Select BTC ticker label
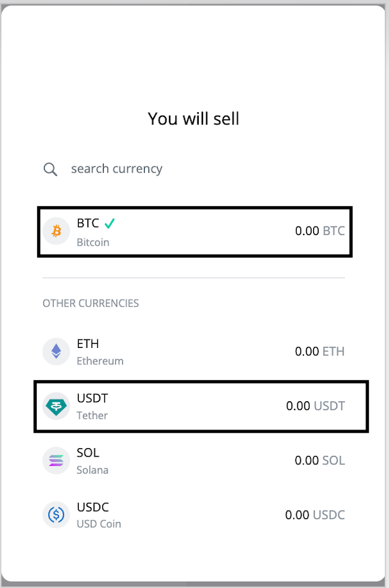The height and width of the screenshot is (588, 389). (x=88, y=223)
